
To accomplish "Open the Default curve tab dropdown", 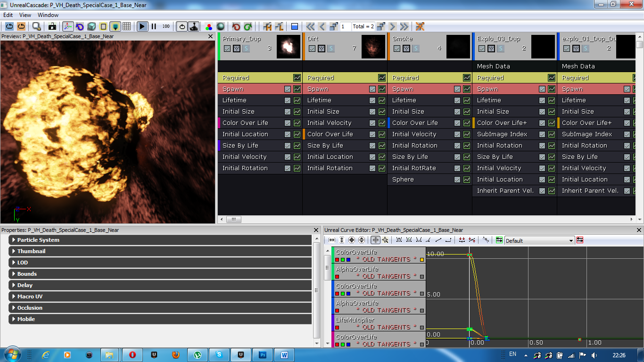I will (x=539, y=240).
